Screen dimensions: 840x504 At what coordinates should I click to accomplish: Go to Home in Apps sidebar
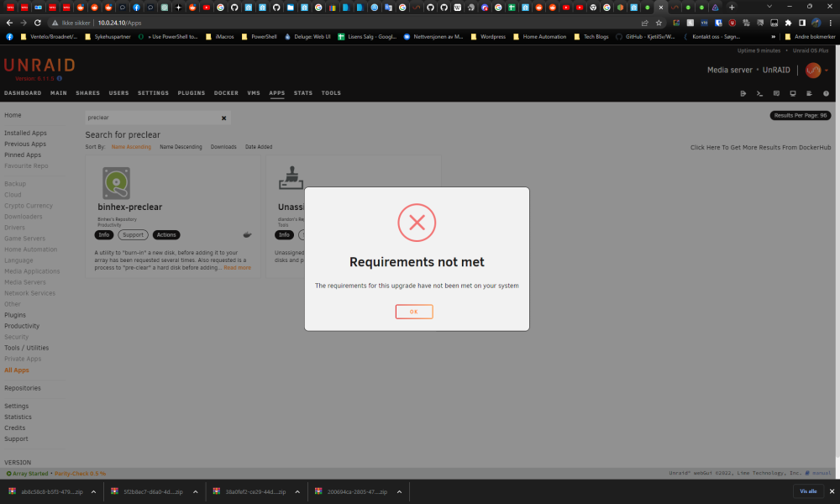pos(13,115)
